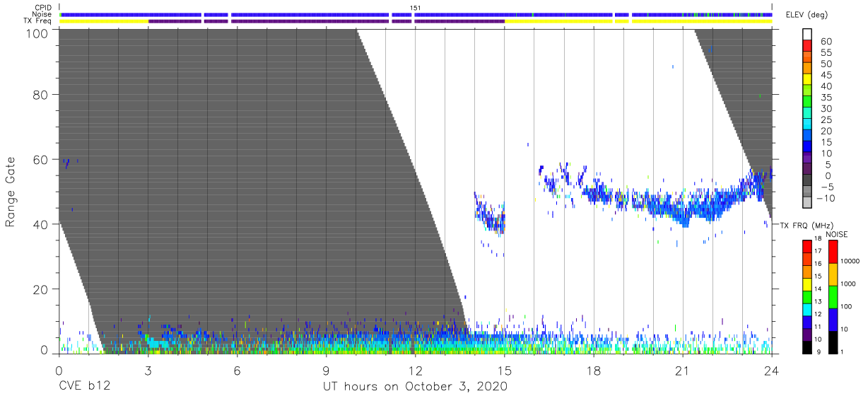Click the 'NOISE' legend title
The height and width of the screenshot is (401, 868).
[x=836, y=234]
